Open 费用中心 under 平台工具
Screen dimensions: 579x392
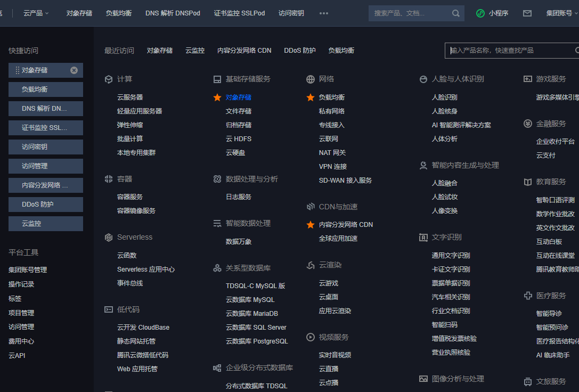(21, 341)
